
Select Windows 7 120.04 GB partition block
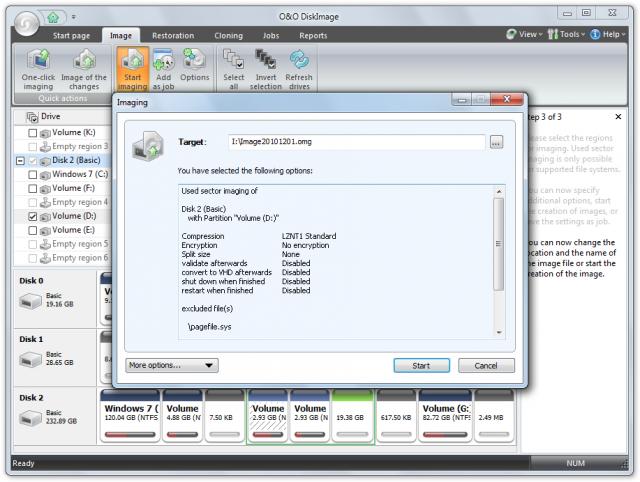point(130,416)
